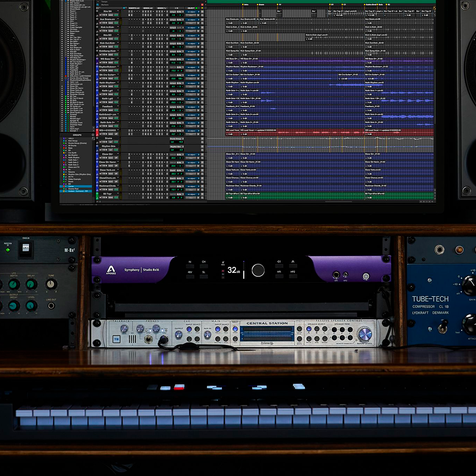The width and height of the screenshot is (476, 476).
Task: Toggle Wood Block show/hide dot in track list
Action: click(62, 9)
